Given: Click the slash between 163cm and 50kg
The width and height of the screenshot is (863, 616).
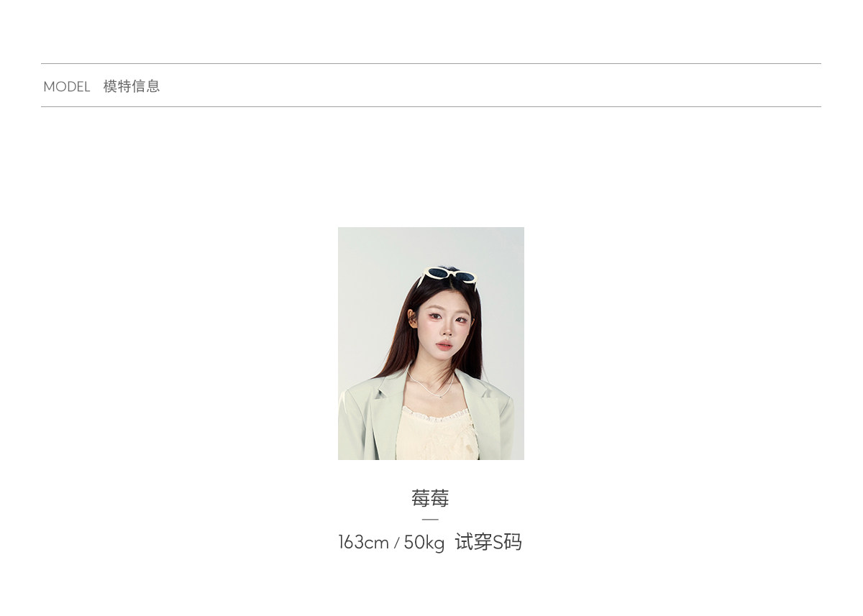Looking at the screenshot, I should point(396,543).
